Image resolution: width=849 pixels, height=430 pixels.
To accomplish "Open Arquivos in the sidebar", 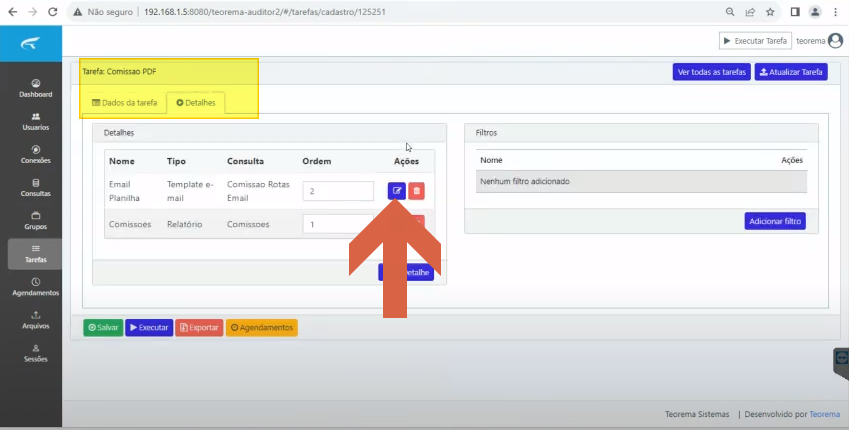I will click(36, 320).
